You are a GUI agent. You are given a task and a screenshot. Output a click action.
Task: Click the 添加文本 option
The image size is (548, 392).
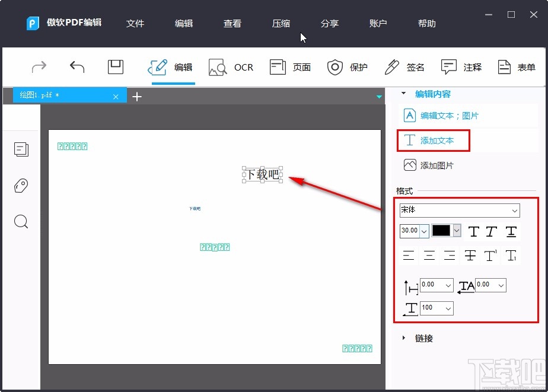(x=434, y=141)
